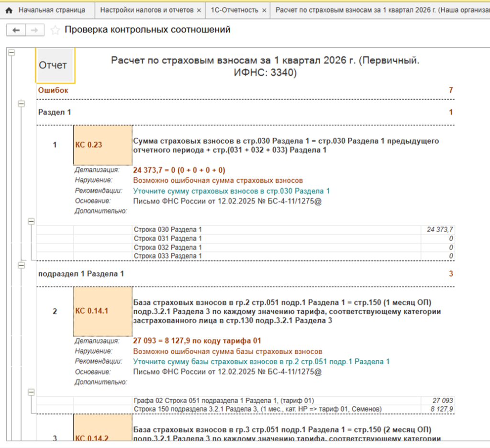Open the 1С-Отчетность tab

pos(234,10)
